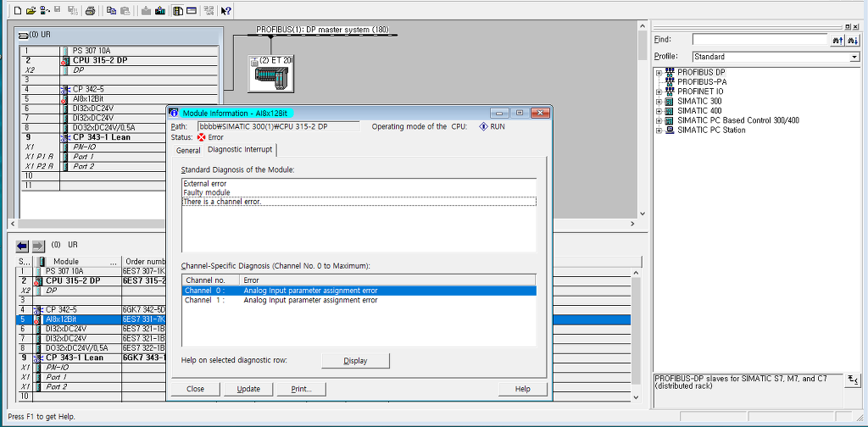
Task: Click the Print icon in the toolbar
Action: pyautogui.click(x=90, y=10)
